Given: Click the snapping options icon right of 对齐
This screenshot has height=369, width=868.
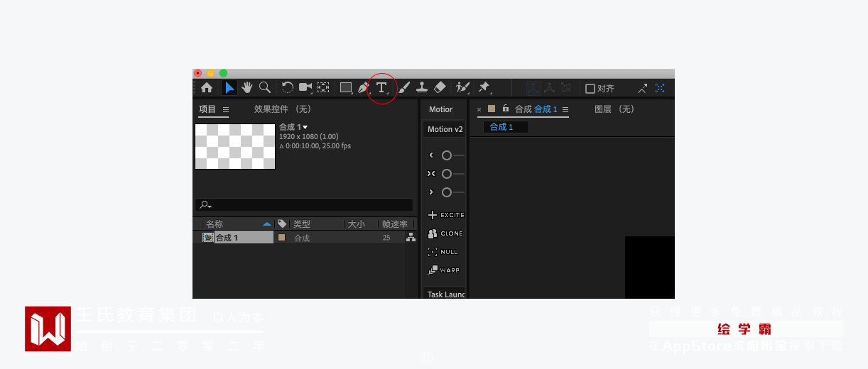Looking at the screenshot, I should click(642, 88).
